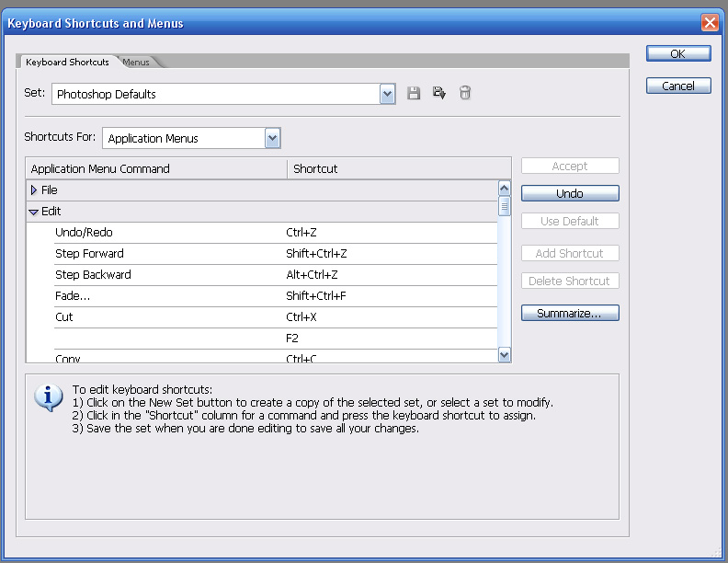
Task: Click the Ctrl+X shortcut cell
Action: pos(301,317)
